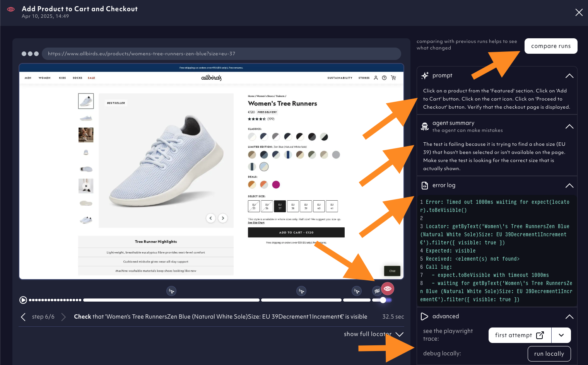Viewport: 588px width, 365px height.
Task: Click the dotted segment at the timeline start
Action: coord(55,300)
